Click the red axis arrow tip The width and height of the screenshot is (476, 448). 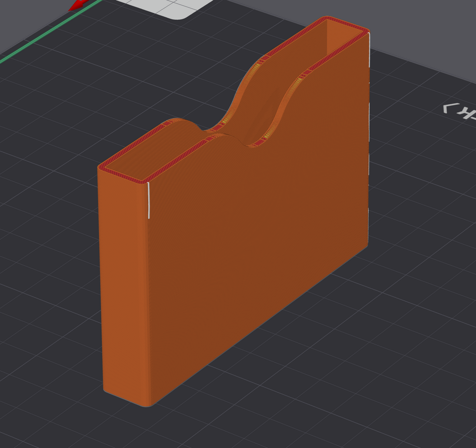coord(78,5)
